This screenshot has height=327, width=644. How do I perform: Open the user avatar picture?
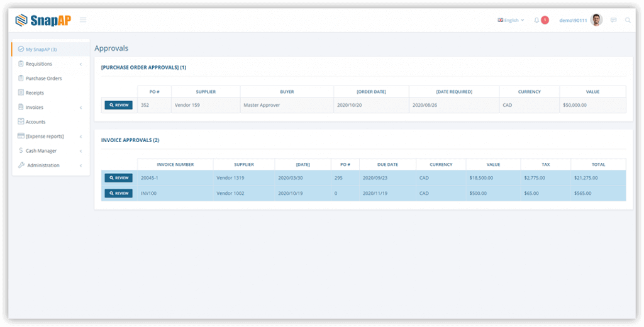tap(596, 19)
